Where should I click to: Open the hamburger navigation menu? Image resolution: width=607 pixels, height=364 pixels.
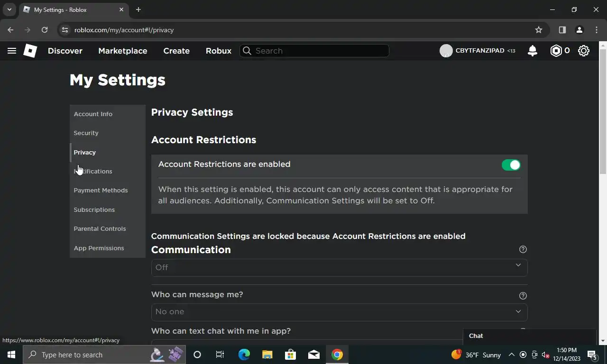click(12, 51)
